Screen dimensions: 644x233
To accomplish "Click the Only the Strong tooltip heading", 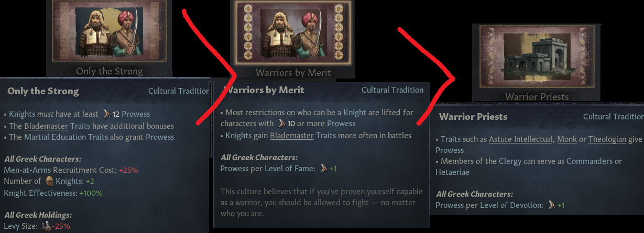I will click(x=43, y=91).
